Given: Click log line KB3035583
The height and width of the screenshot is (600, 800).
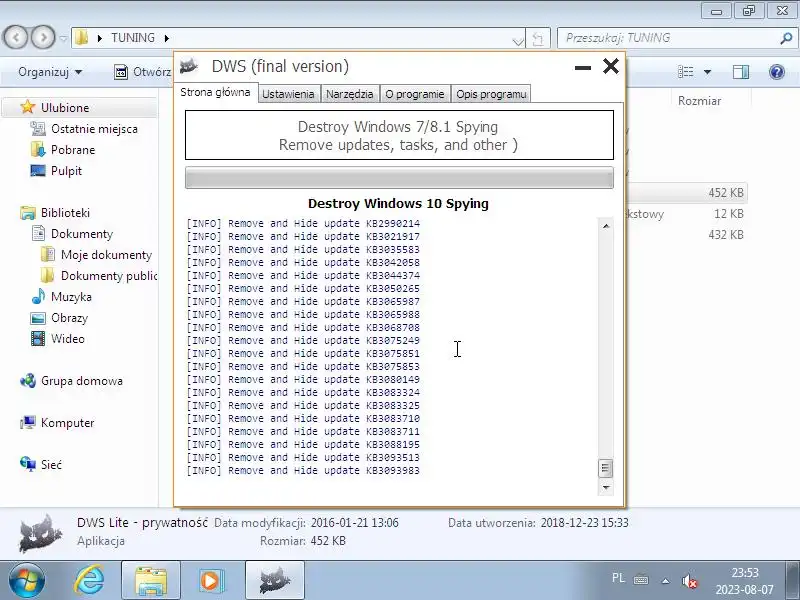Looking at the screenshot, I should click(x=303, y=249).
